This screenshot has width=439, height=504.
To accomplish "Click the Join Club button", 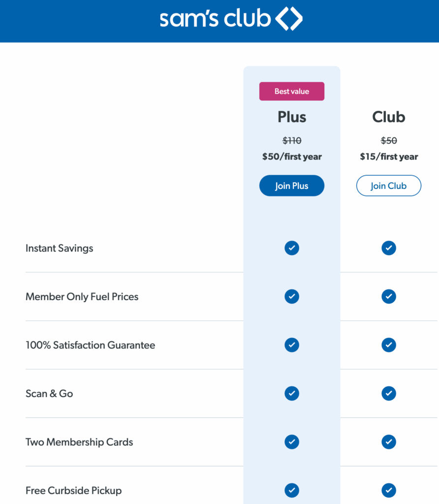I will (x=389, y=186).
